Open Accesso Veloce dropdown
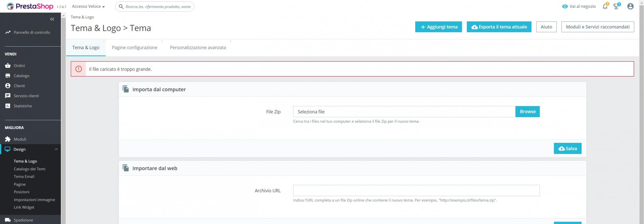Viewport: 644px width, 224px height. tap(88, 6)
